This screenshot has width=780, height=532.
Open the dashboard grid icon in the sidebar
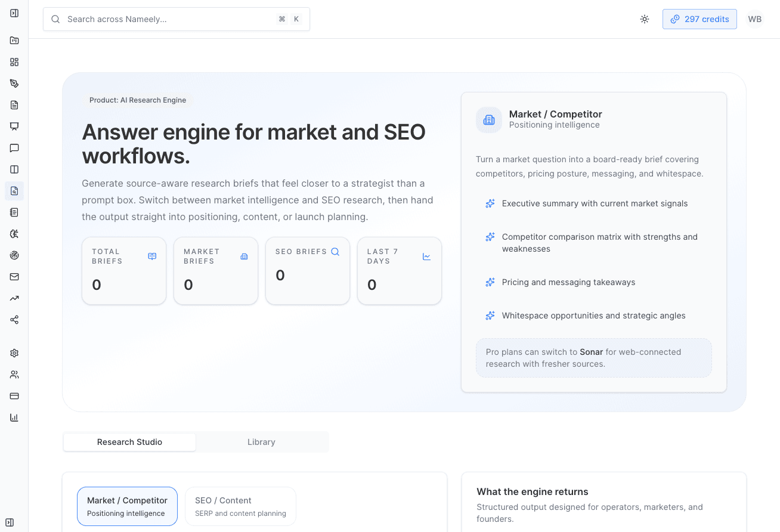14,61
